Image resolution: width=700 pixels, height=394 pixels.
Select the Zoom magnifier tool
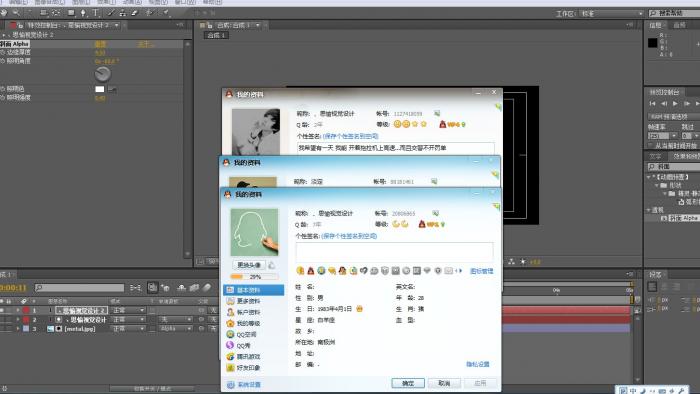pyautogui.click(x=16, y=13)
